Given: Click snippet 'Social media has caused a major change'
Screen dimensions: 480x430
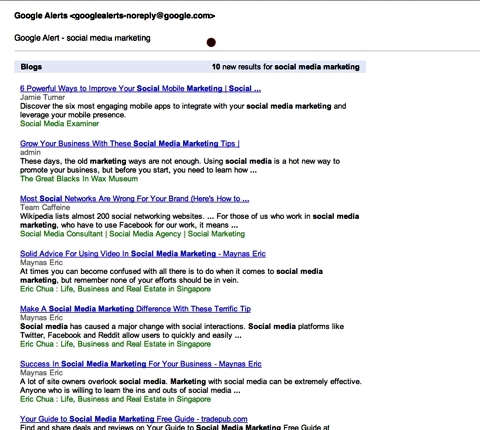Looking at the screenshot, I should tap(182, 331).
